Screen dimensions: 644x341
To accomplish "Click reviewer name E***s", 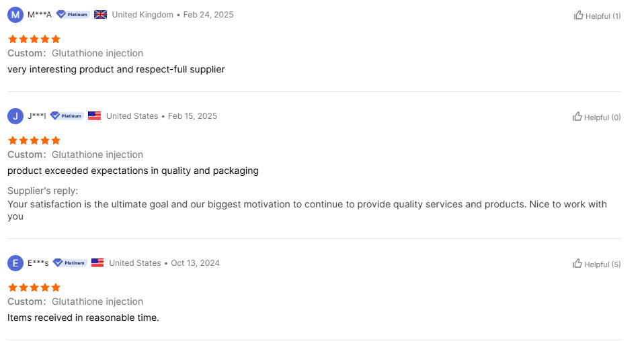I will coord(38,263).
